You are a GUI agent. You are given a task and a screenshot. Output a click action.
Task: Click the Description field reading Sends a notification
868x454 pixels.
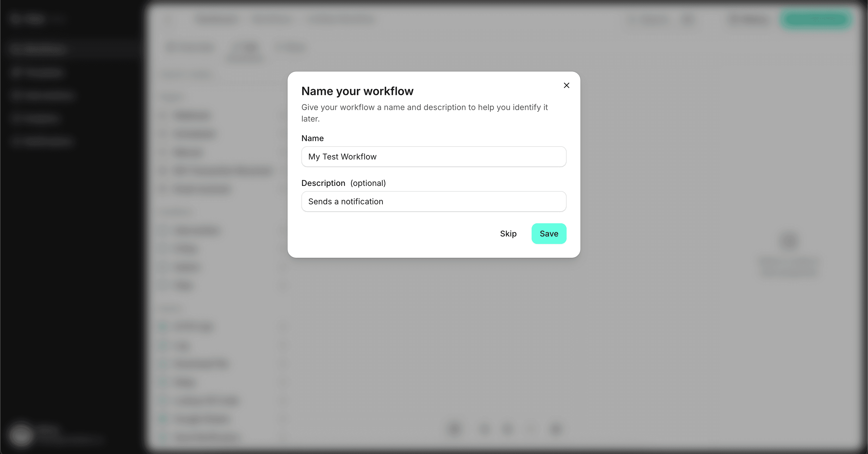[434, 201]
